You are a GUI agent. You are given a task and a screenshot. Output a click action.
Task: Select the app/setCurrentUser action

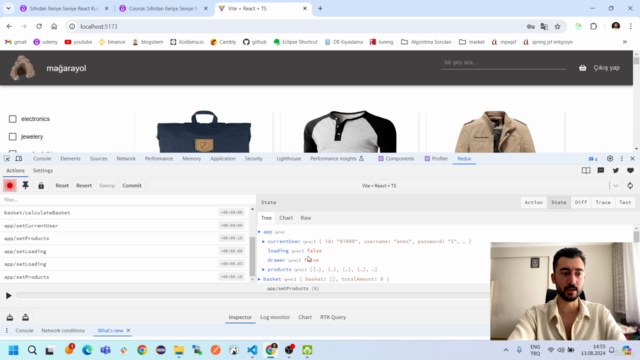124,226
